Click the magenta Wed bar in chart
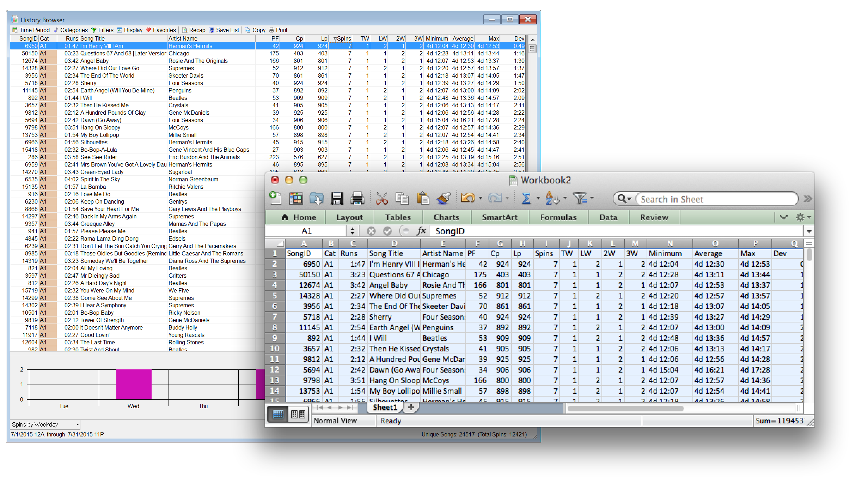 tap(134, 384)
